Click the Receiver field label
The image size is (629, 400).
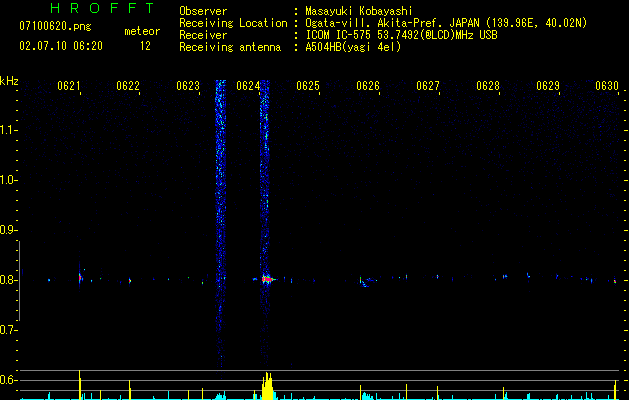pos(203,35)
